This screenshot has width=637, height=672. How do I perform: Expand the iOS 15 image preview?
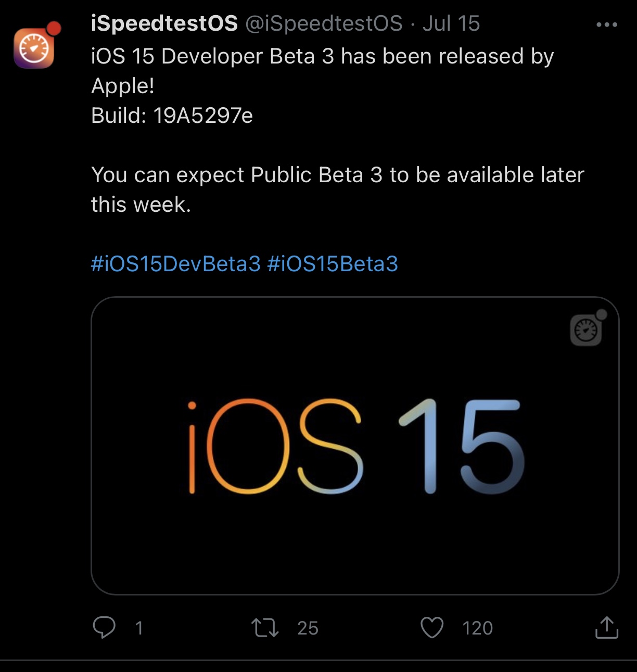pos(355,446)
